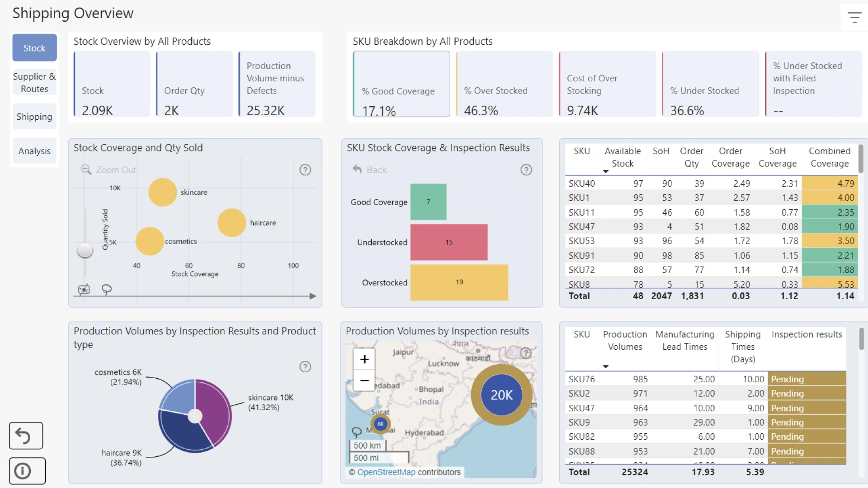The width and height of the screenshot is (868, 488).
Task: Open the Analysis tab
Action: 34,151
